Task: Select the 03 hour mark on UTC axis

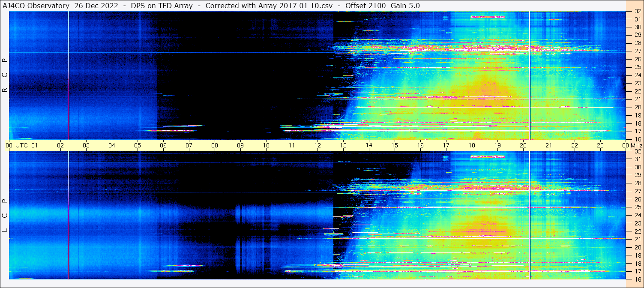Action: (x=86, y=145)
